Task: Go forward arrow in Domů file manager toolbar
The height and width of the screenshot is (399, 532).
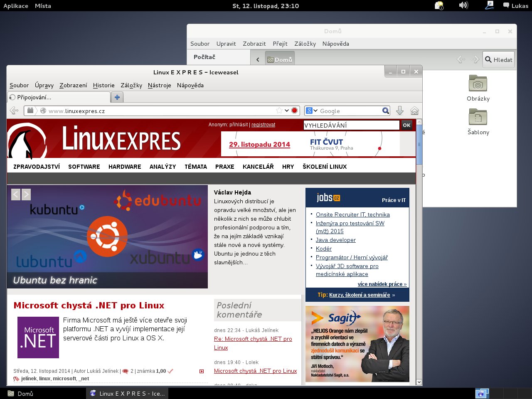Action: click(475, 59)
